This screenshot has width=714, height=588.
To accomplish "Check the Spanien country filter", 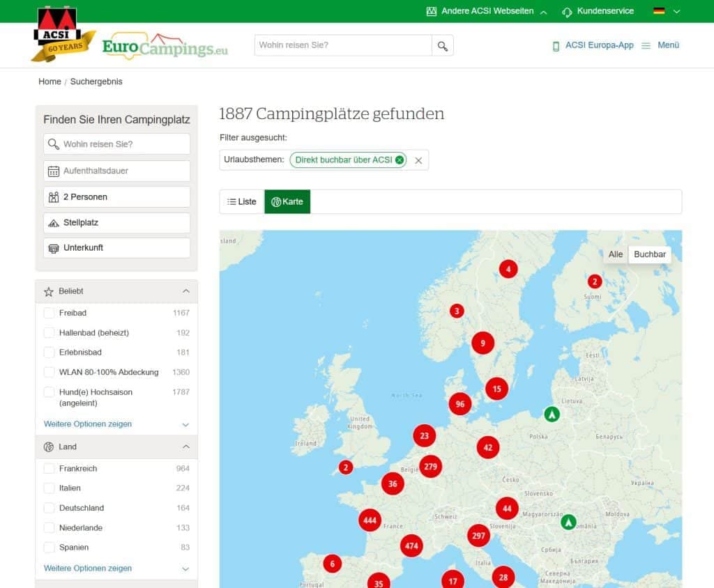I will click(x=50, y=547).
